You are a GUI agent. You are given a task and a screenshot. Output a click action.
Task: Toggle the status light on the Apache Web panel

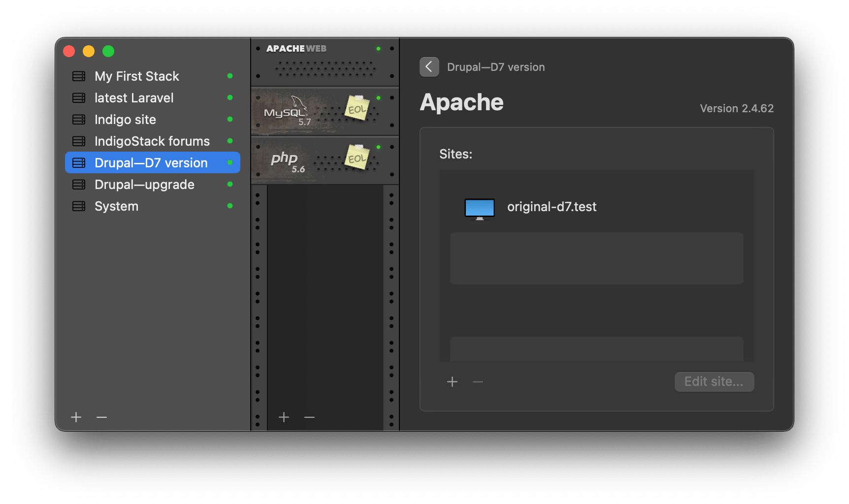tap(378, 48)
